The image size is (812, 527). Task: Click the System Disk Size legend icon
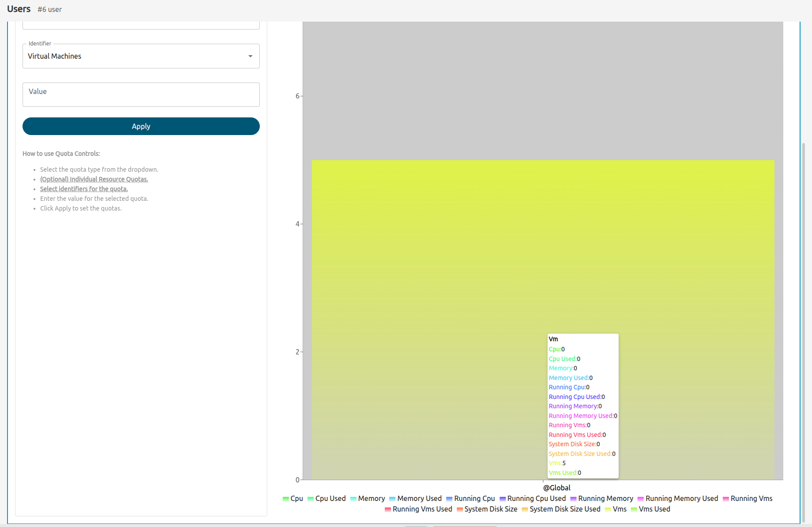tap(459, 509)
